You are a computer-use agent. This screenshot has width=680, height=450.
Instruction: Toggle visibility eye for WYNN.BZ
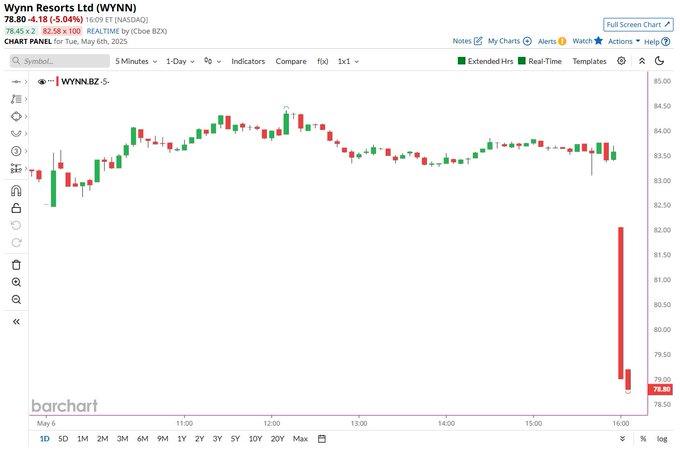point(42,82)
